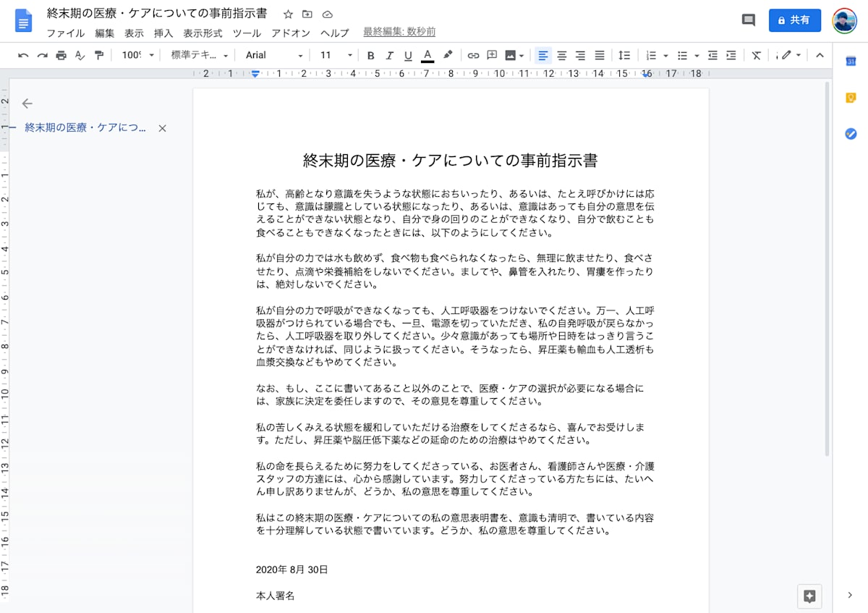
Task: Toggle italic formatting
Action: pyautogui.click(x=388, y=55)
